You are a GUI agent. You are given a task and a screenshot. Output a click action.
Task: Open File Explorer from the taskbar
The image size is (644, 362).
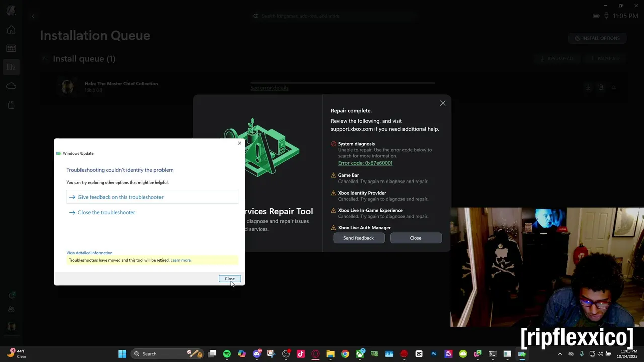[330, 354]
